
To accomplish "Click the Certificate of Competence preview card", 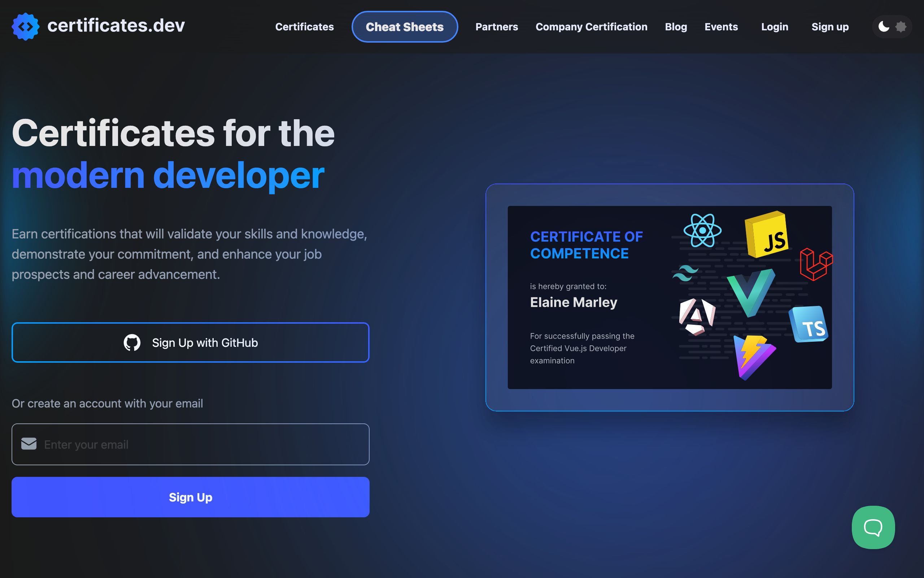I will click(x=669, y=297).
